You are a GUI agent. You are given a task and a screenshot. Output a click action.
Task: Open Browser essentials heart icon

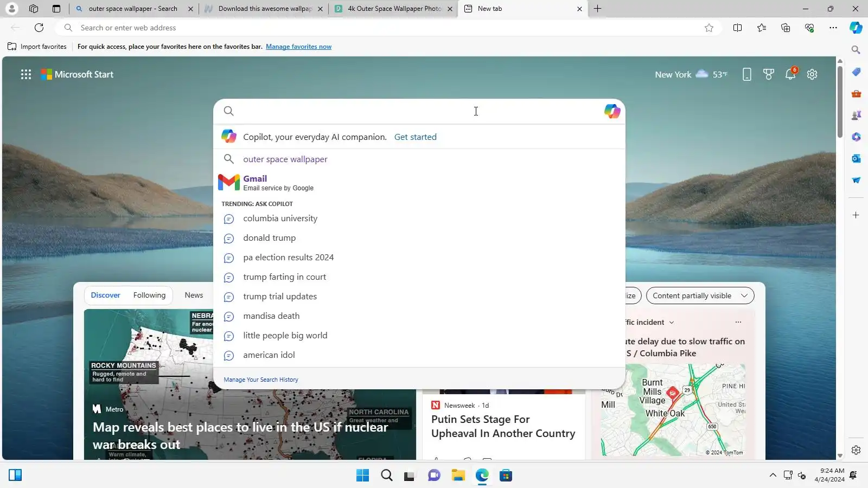pos(809,28)
